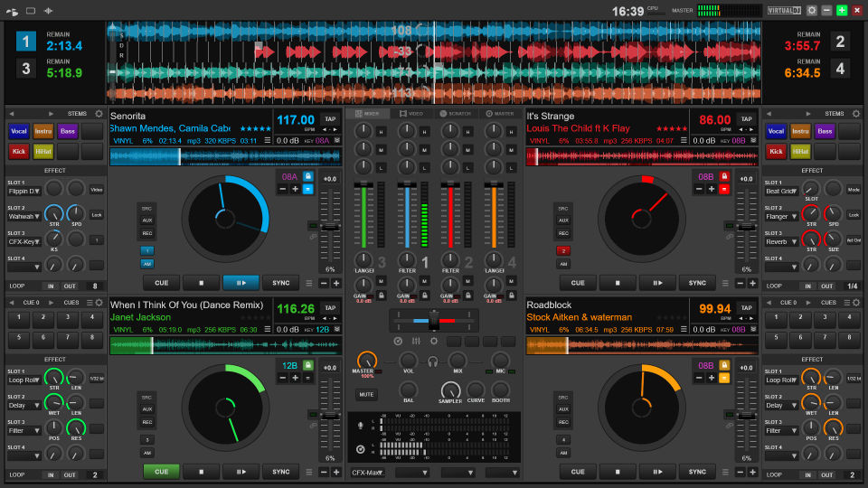Switch to the VIDEO tab
This screenshot has width=868, height=488.
pos(411,114)
